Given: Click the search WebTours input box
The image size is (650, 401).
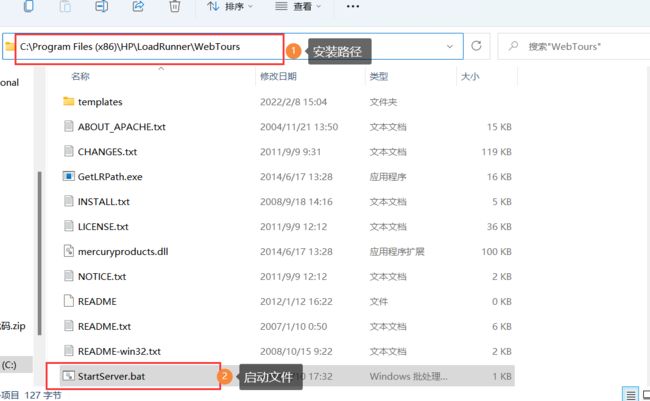Looking at the screenshot, I should point(574,46).
